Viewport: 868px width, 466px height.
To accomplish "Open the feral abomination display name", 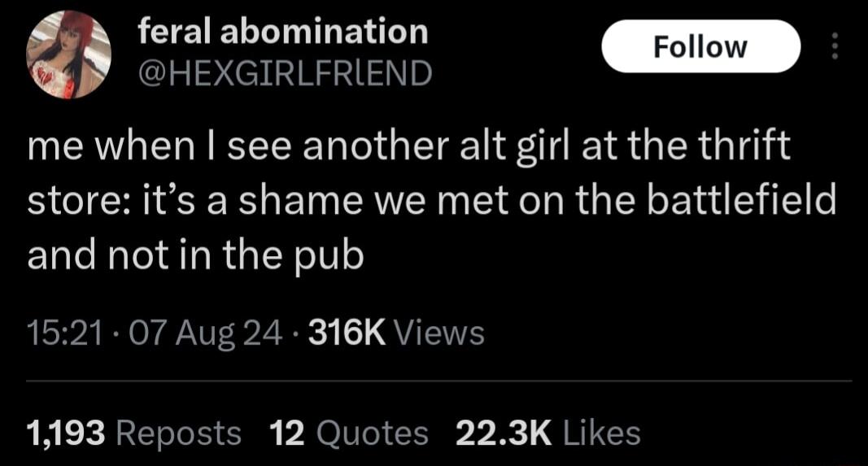I will [x=283, y=31].
